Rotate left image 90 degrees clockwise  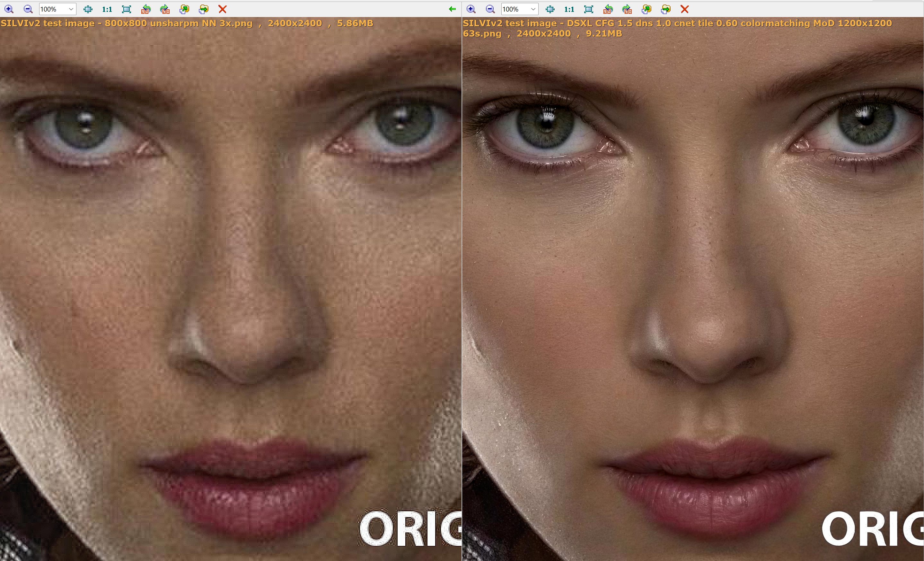pyautogui.click(x=165, y=9)
